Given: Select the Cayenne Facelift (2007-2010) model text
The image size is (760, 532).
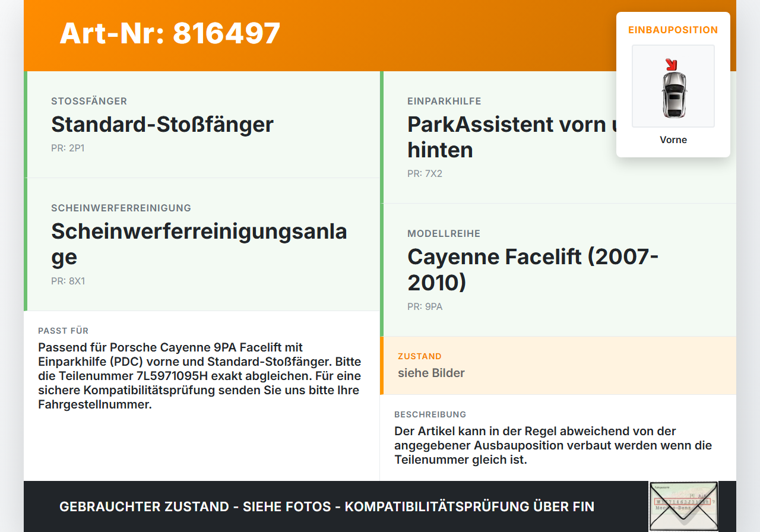Looking at the screenshot, I should pyautogui.click(x=533, y=270).
